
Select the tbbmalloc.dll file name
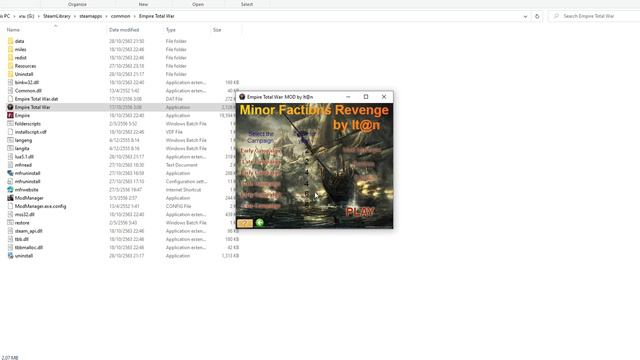tap(29, 247)
